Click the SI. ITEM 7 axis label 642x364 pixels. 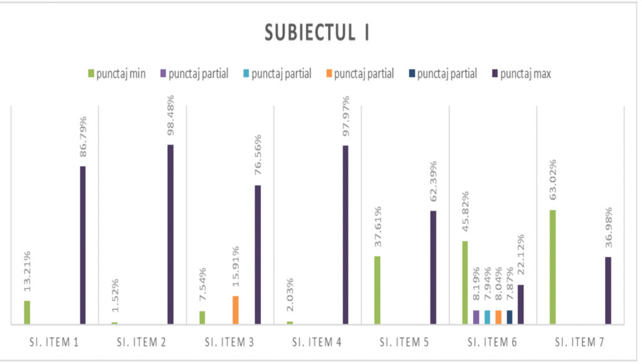(x=581, y=343)
